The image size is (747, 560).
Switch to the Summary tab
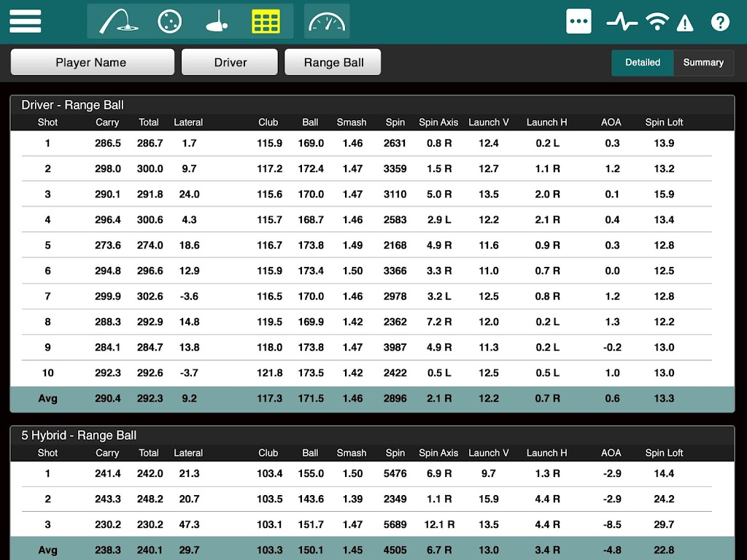click(x=704, y=63)
